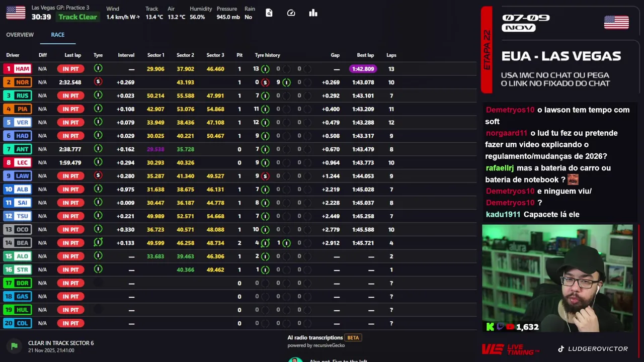Click chat username kadu1911
This screenshot has width=644, height=362.
coord(503,214)
